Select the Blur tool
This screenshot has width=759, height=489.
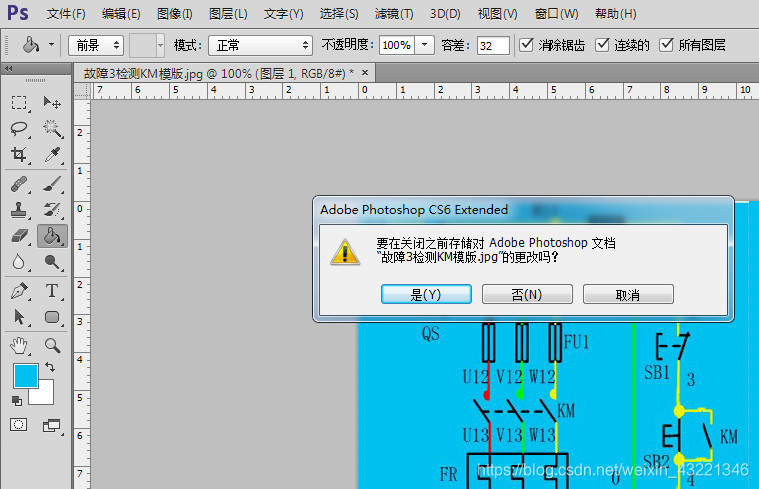pyautogui.click(x=19, y=262)
